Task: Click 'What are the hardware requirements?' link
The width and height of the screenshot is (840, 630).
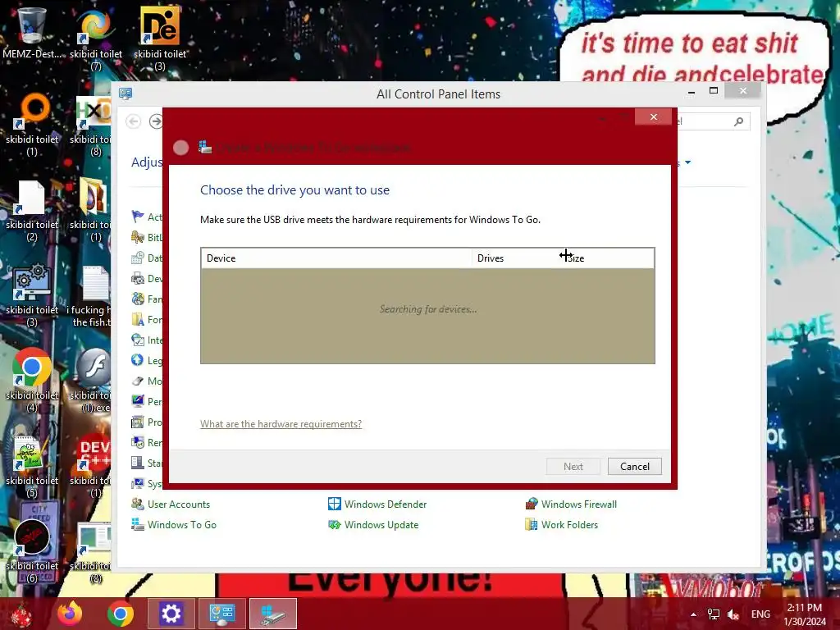Action: click(281, 424)
